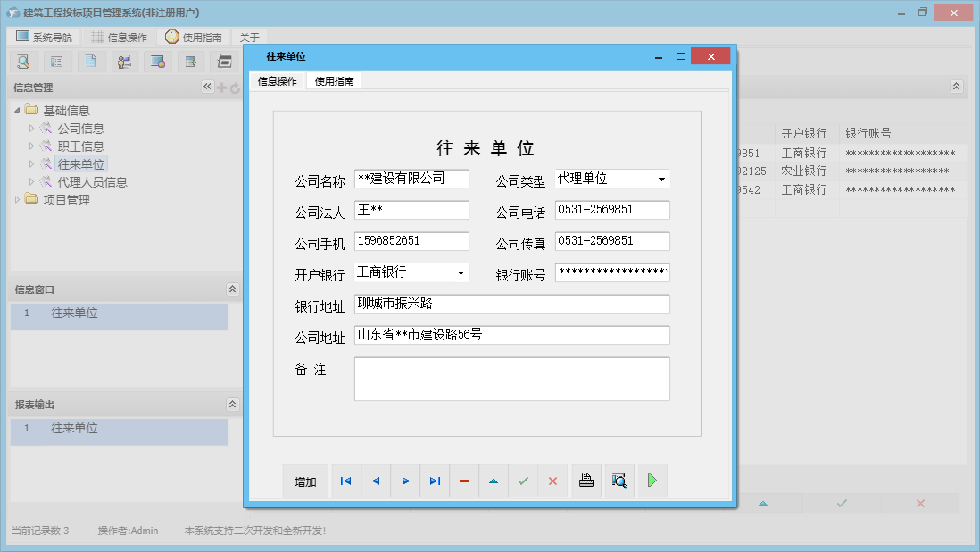Viewport: 980px width, 552px height.
Task: Click the window display toolbar icon
Action: 158,61
